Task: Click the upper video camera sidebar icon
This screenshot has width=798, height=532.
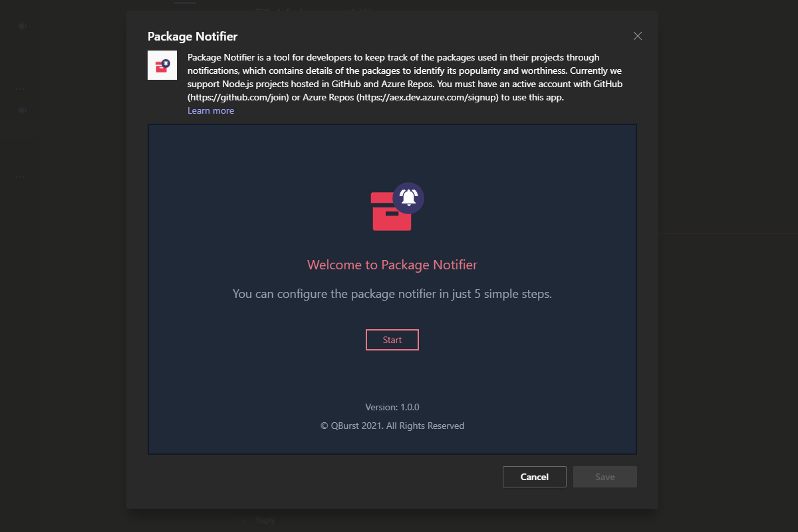Action: [x=22, y=26]
